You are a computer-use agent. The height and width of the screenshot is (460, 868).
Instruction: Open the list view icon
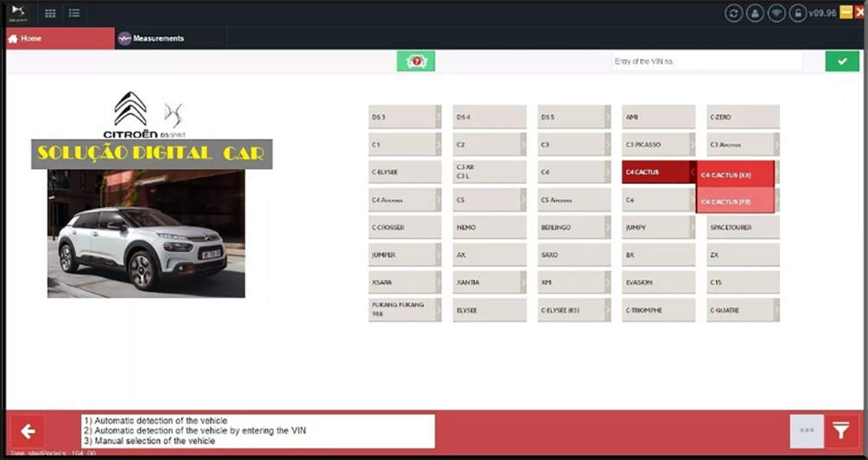(x=74, y=13)
